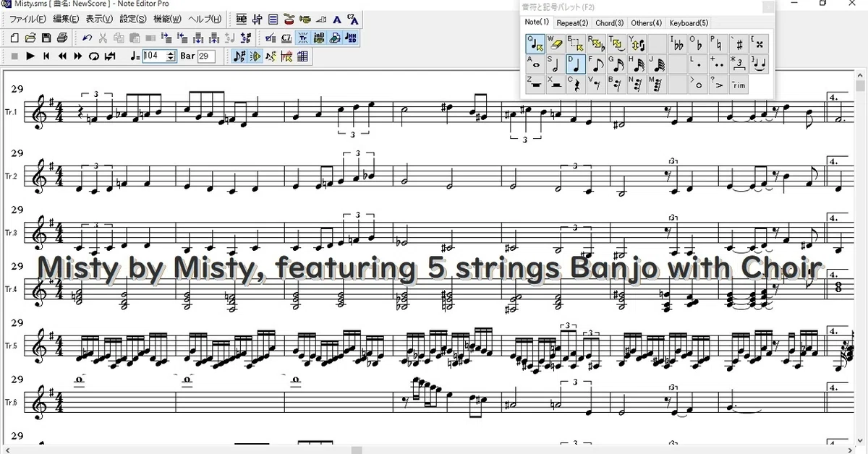Toggle the repeat section playback button
Viewport: 868px width, 454px height.
110,56
